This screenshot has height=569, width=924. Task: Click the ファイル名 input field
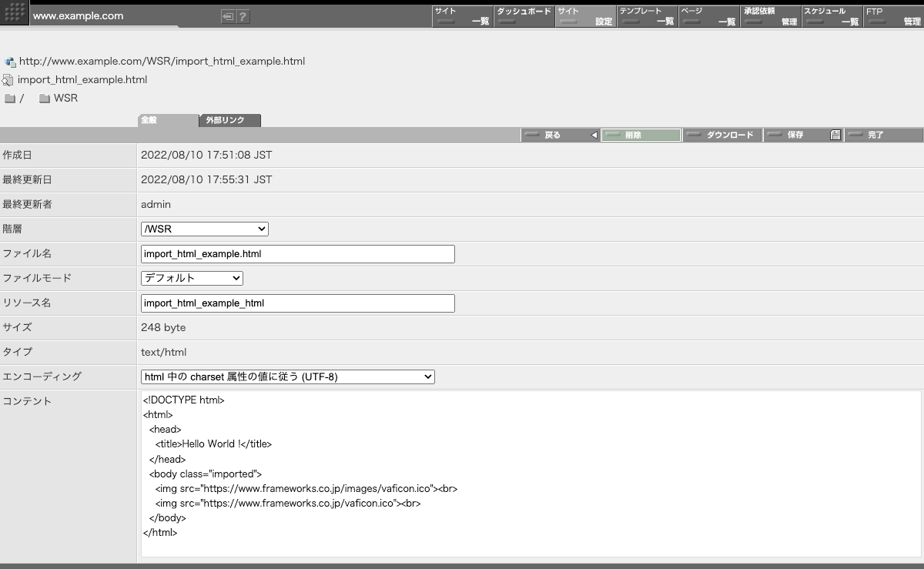[298, 254]
